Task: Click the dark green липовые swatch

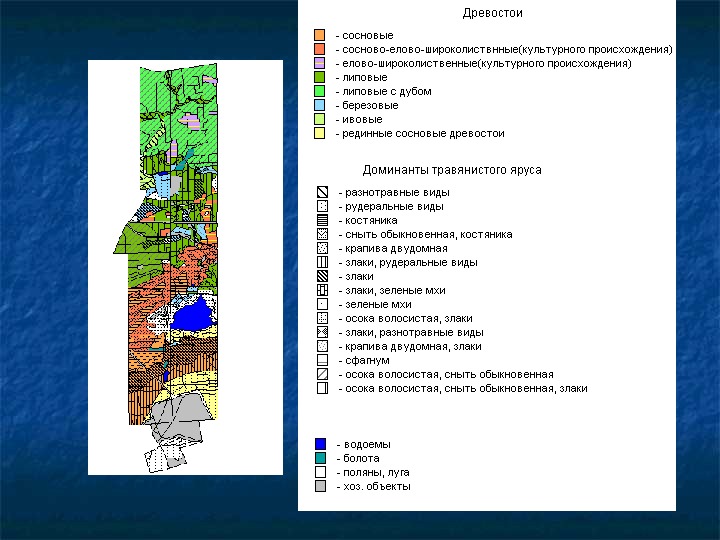Action: (x=320, y=77)
